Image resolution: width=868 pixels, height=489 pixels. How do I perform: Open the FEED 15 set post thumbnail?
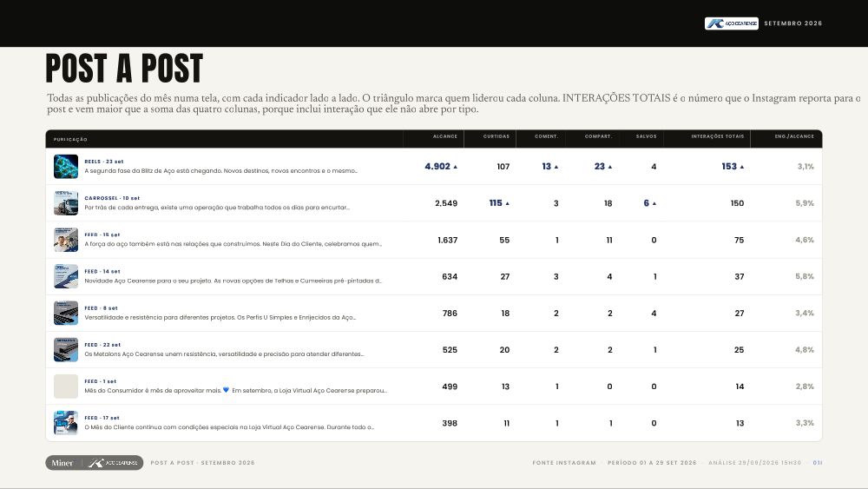[x=66, y=239]
